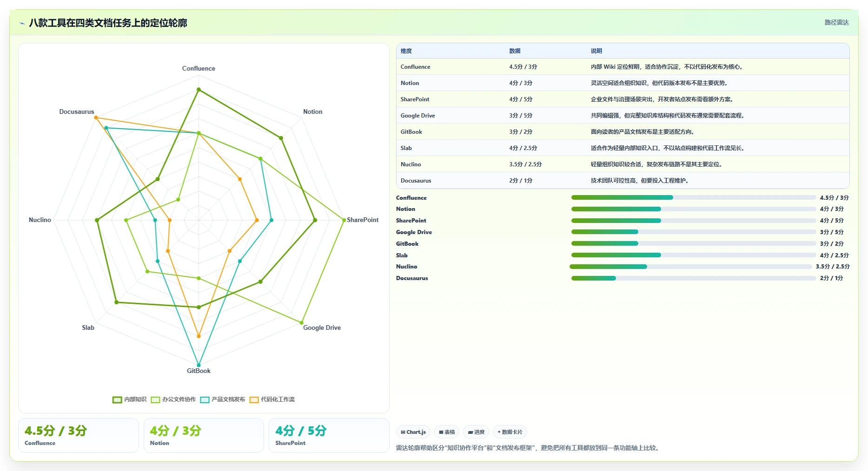
Task: Click the Docusaurus axis label on radar
Action: (x=77, y=111)
